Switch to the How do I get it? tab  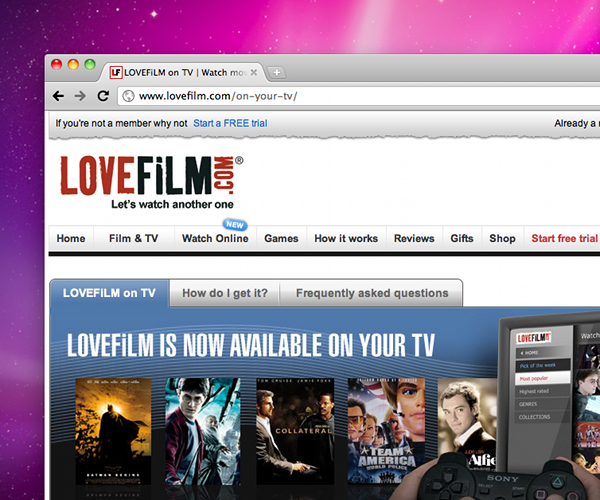click(x=225, y=293)
